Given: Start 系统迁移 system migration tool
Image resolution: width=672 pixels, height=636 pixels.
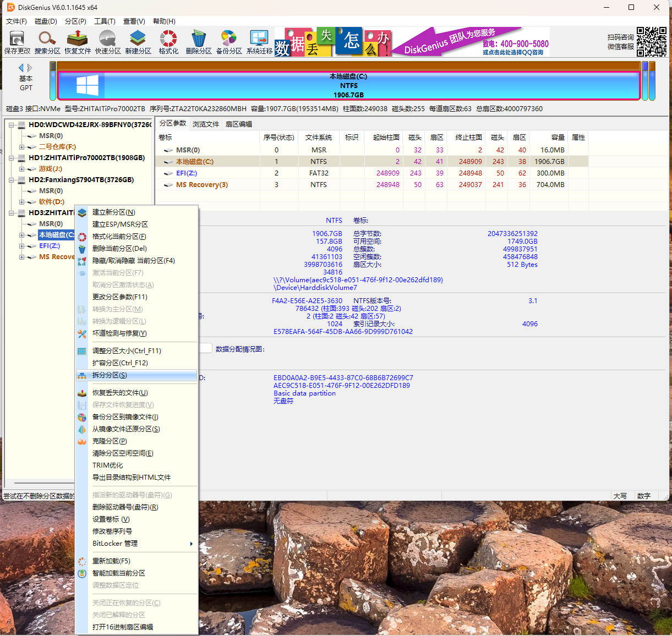Looking at the screenshot, I should [x=259, y=42].
